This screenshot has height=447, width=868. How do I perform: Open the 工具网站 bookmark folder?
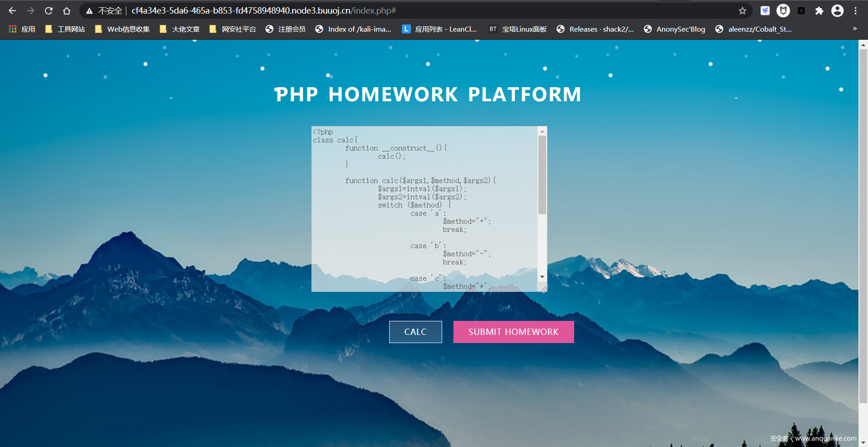pos(65,29)
